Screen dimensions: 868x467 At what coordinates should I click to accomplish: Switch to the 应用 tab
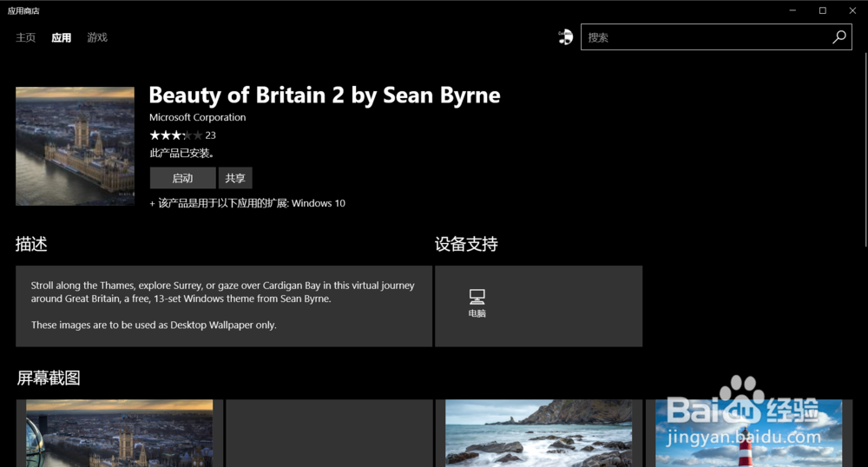[x=62, y=37]
